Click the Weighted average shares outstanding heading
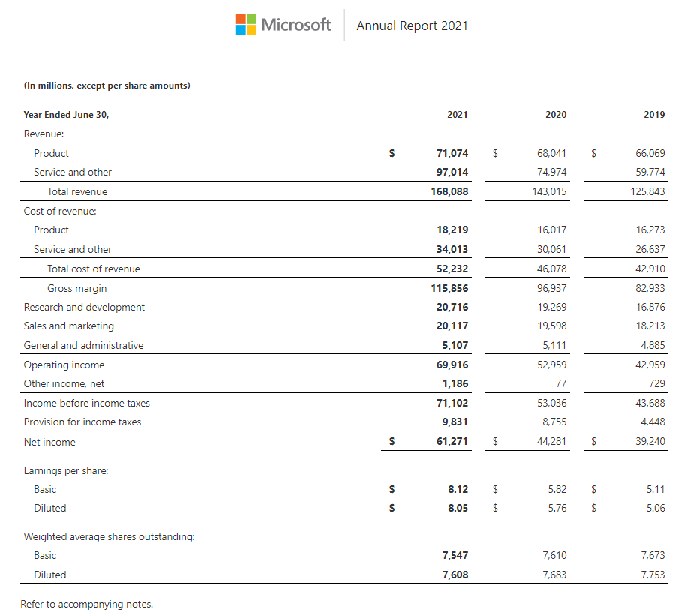The image size is (687, 616). (109, 536)
